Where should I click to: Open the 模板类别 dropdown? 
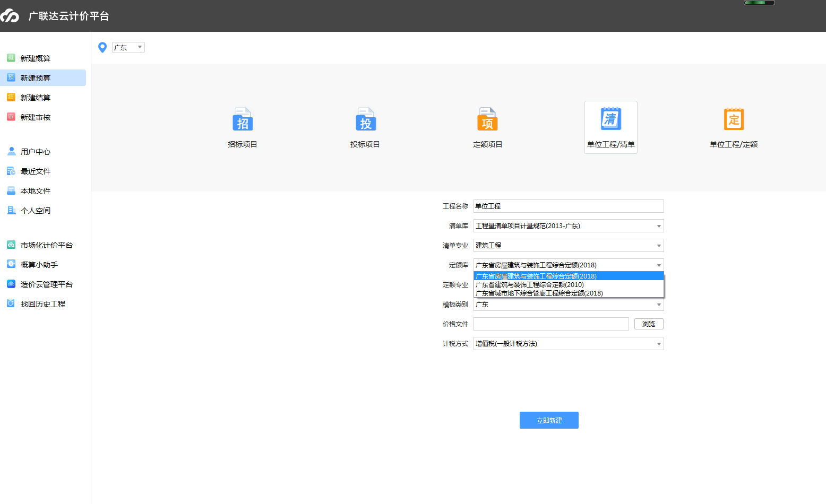point(569,305)
